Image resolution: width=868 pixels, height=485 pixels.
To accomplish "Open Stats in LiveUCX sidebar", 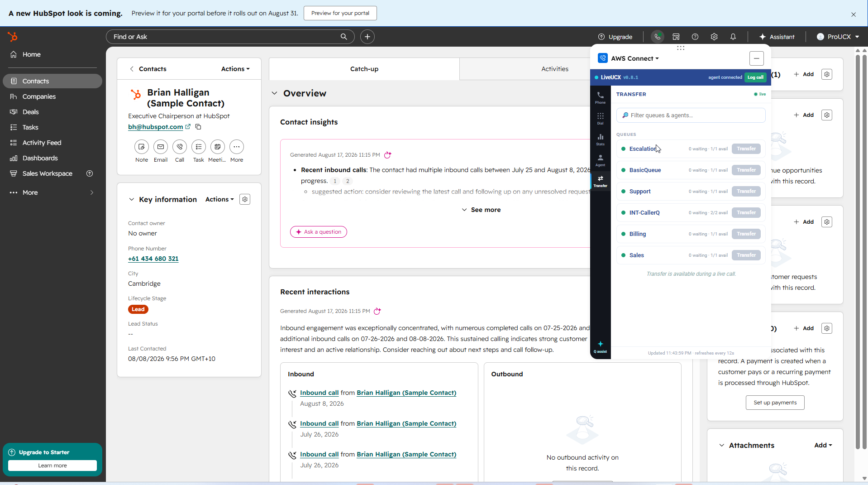I will [600, 139].
